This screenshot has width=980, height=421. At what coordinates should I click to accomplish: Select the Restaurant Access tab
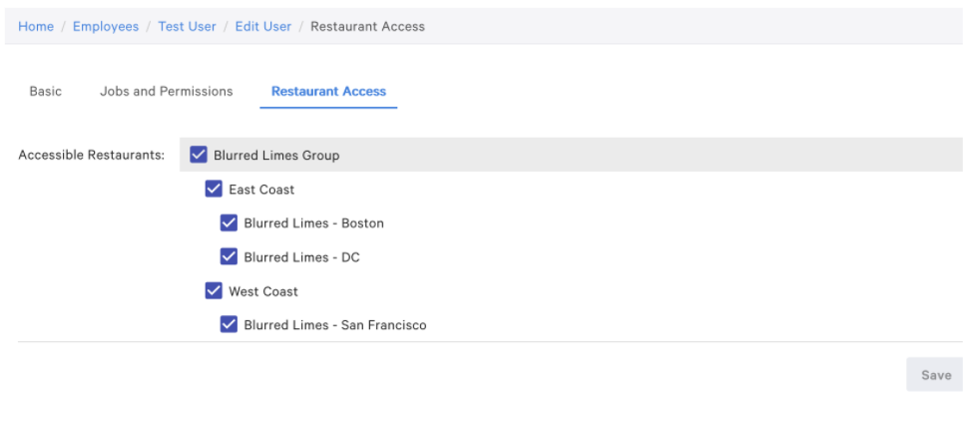click(328, 91)
